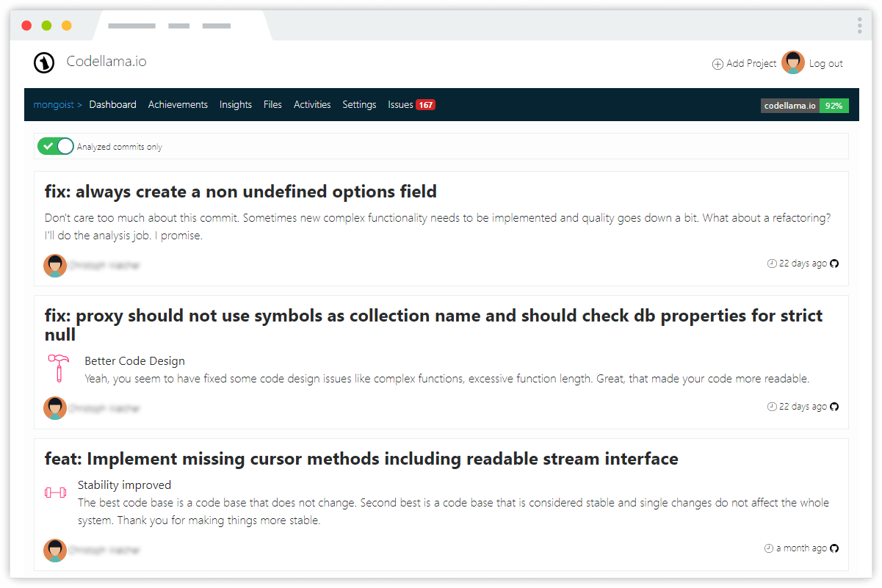Click the 'Analyzed commits only' label

[120, 147]
